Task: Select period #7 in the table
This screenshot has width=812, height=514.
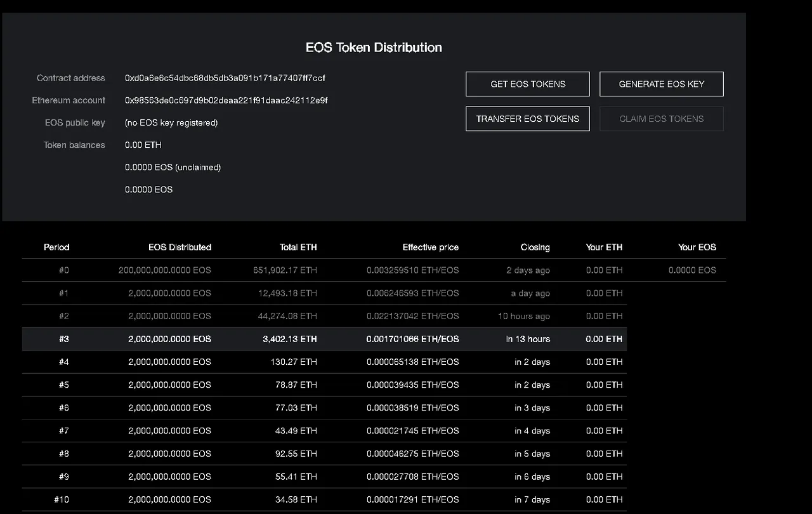Action: pyautogui.click(x=64, y=431)
